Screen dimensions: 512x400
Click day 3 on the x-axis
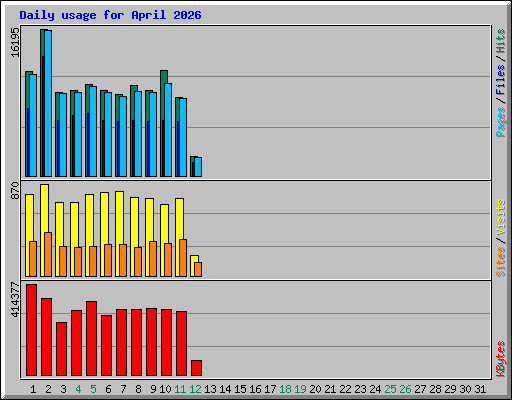coord(63,389)
